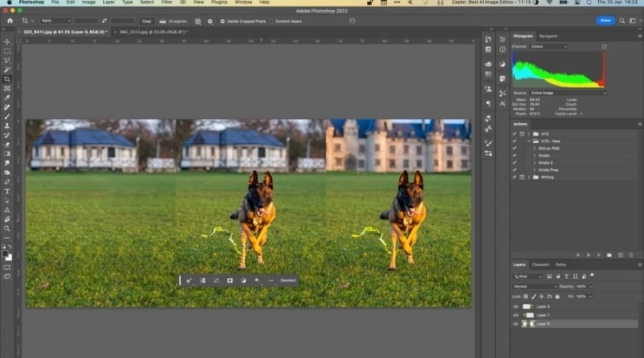Toggle the Delete Cropped Pixels checkbox

222,21
